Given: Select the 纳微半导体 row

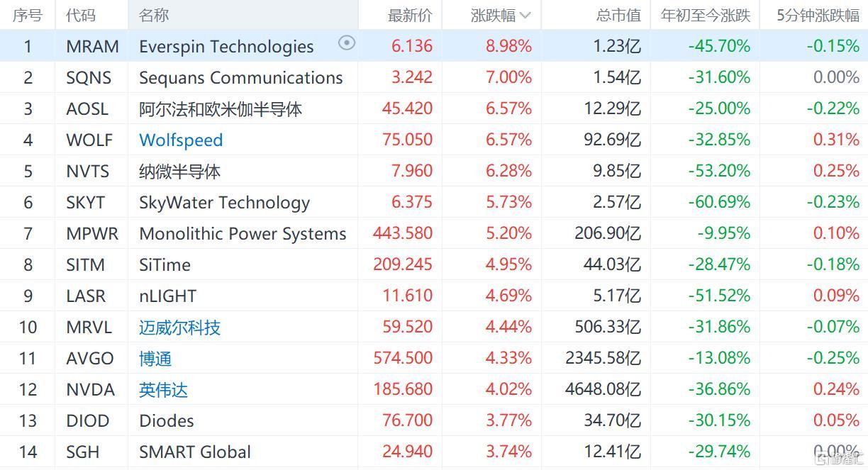Looking at the screenshot, I should (x=179, y=171).
